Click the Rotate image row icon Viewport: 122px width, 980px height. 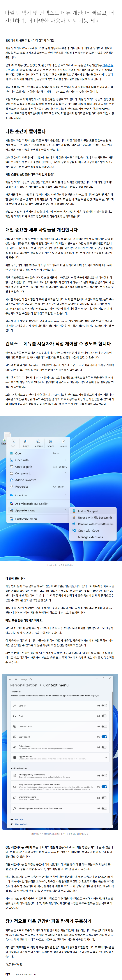tap(14, 747)
